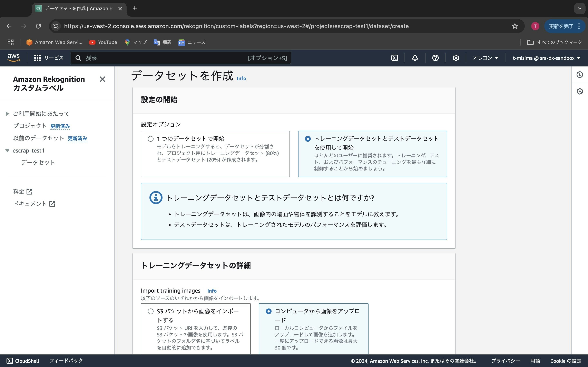The width and height of the screenshot is (588, 367).
Task: Open the Info panel icon on right edge
Action: tap(580, 75)
